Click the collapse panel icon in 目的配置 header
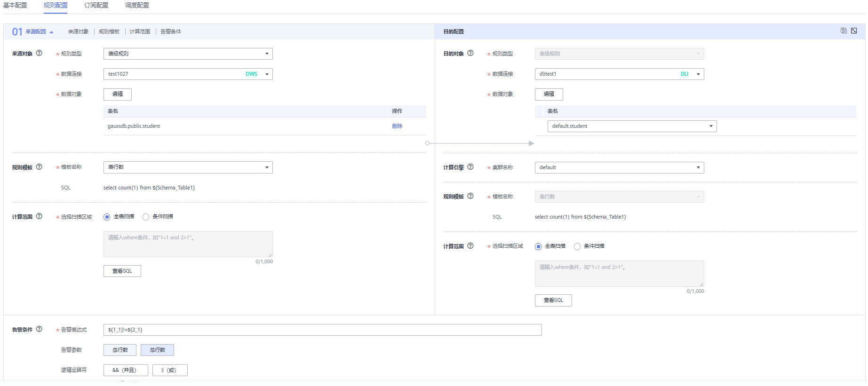The width and height of the screenshot is (868, 386). pyautogui.click(x=854, y=31)
